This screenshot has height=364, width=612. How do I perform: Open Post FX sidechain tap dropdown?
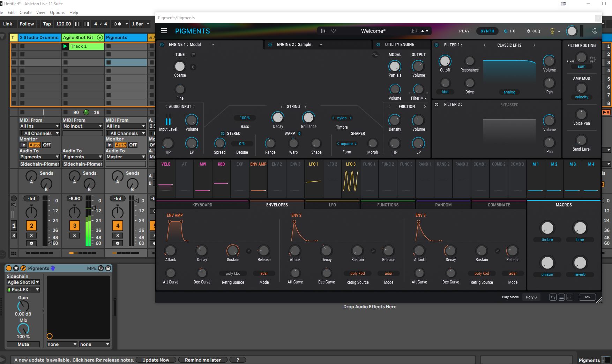23,290
